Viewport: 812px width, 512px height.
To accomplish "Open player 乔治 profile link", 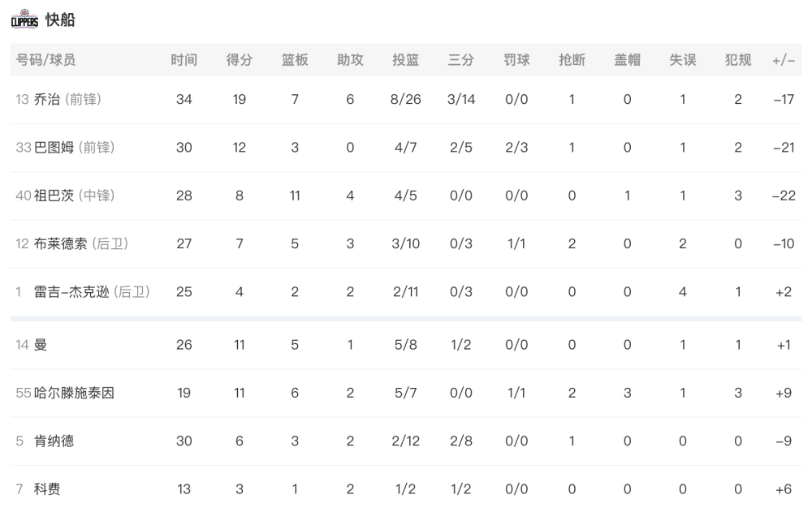I will click(47, 99).
